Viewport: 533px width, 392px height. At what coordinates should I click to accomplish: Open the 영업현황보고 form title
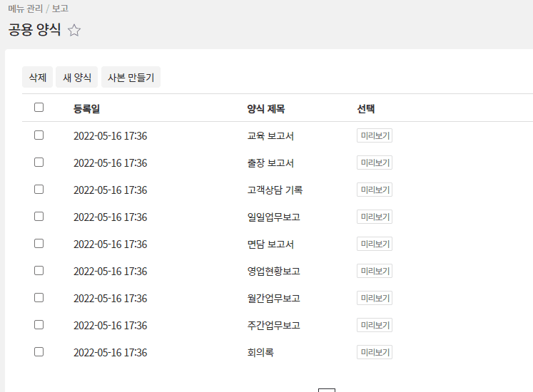[x=273, y=272]
